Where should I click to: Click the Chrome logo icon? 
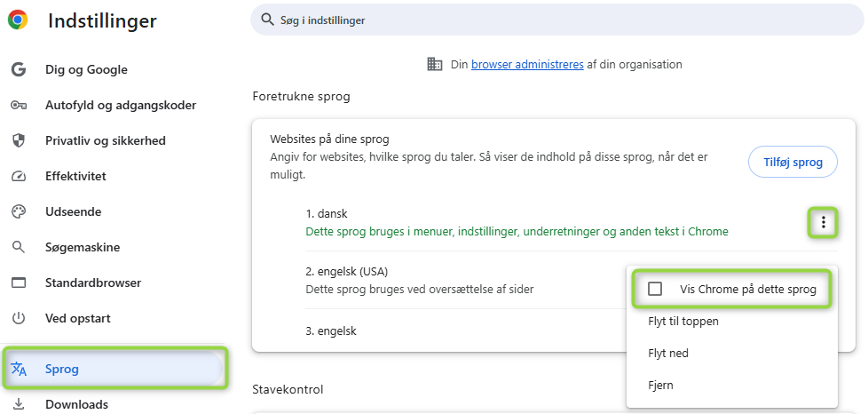18,20
